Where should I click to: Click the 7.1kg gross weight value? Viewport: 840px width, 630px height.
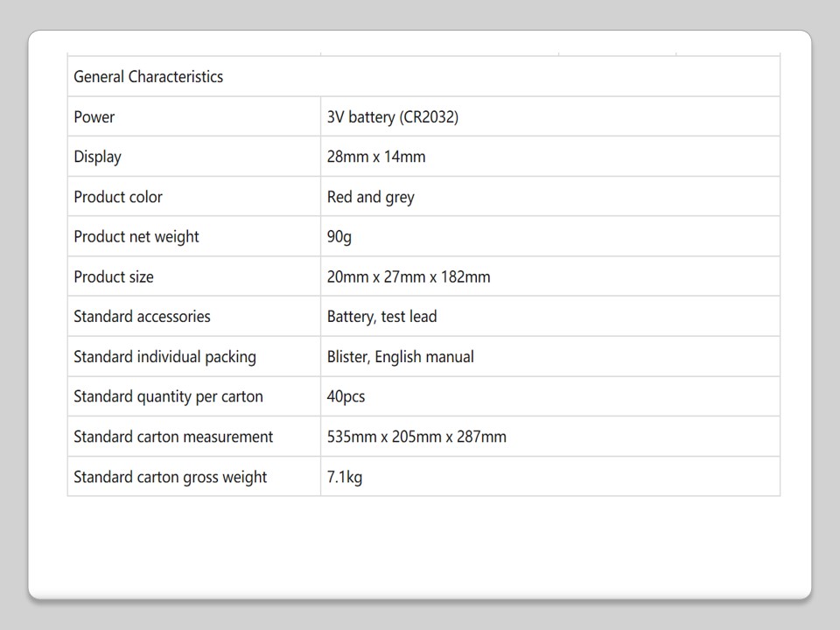click(x=345, y=477)
